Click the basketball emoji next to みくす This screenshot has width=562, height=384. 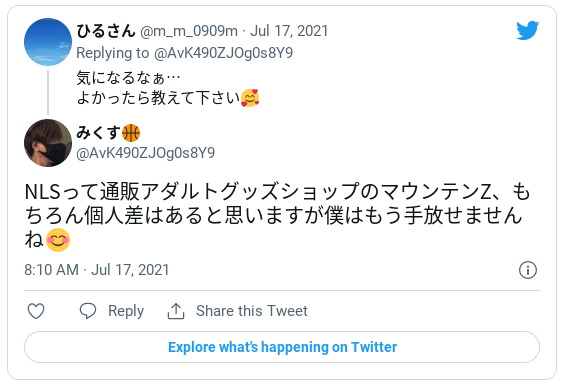pos(131,133)
